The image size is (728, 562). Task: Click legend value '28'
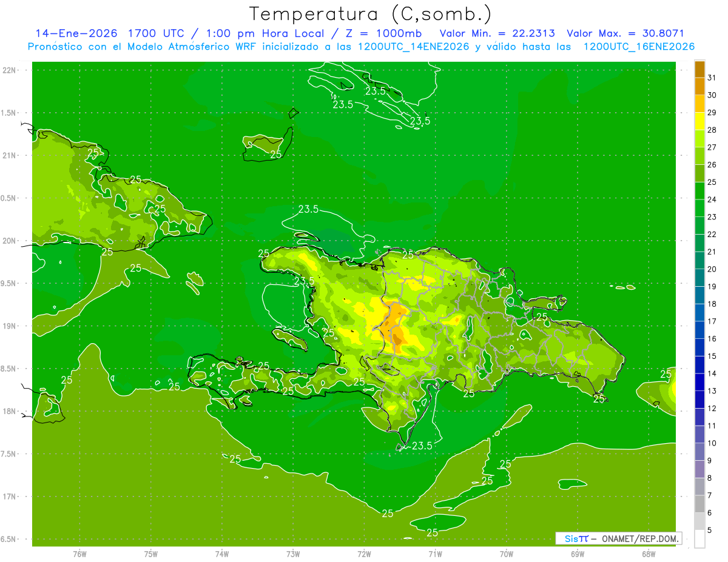[x=712, y=130]
